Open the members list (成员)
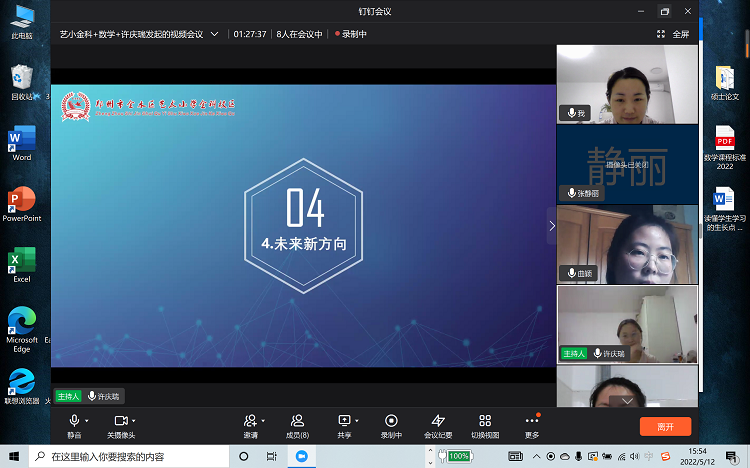 [x=297, y=424]
